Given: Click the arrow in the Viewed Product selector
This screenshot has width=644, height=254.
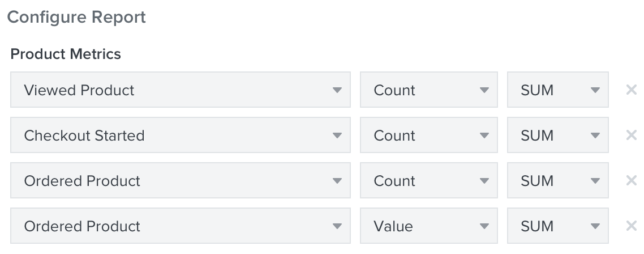Looking at the screenshot, I should 337,90.
